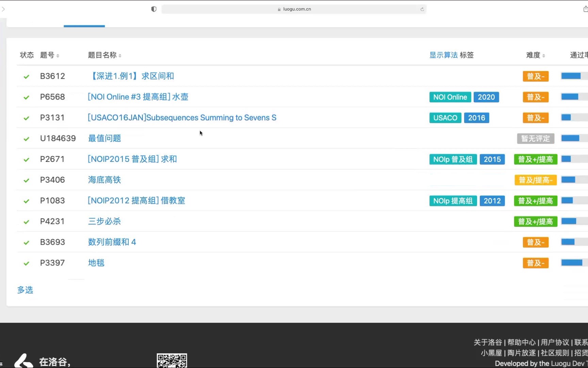Open problem 数列前缀和 4
The width and height of the screenshot is (588, 368).
pos(112,242)
